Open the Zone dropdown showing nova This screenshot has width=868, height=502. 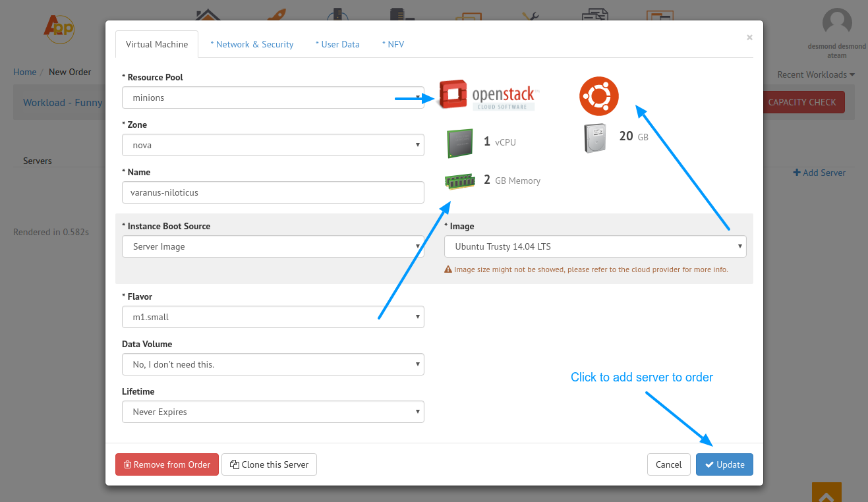tap(273, 145)
